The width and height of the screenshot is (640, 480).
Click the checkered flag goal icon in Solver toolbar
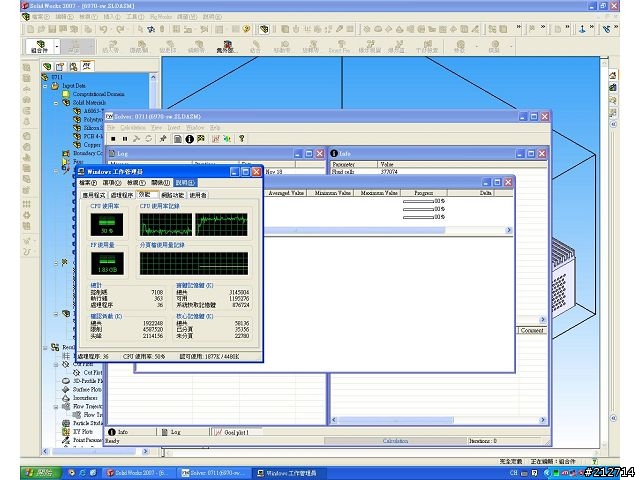click(x=201, y=139)
